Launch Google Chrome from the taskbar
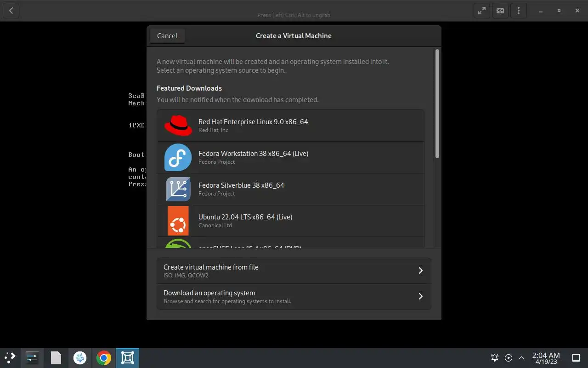The height and width of the screenshot is (368, 588). click(x=104, y=358)
